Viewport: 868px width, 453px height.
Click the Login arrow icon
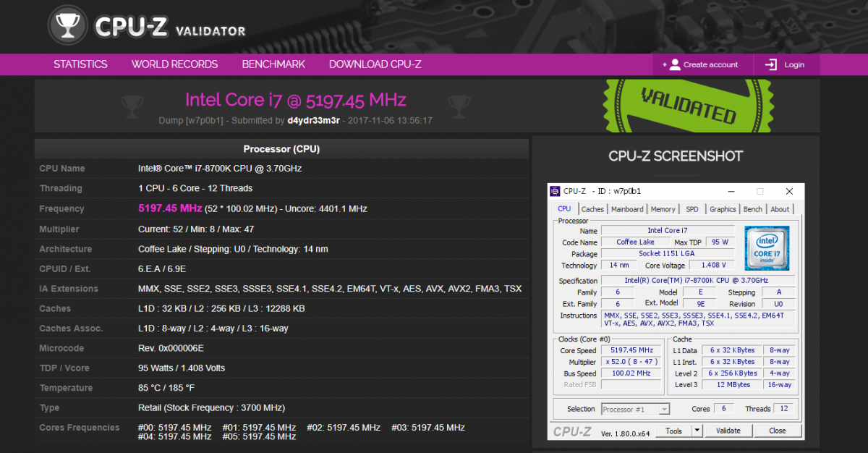pyautogui.click(x=771, y=64)
